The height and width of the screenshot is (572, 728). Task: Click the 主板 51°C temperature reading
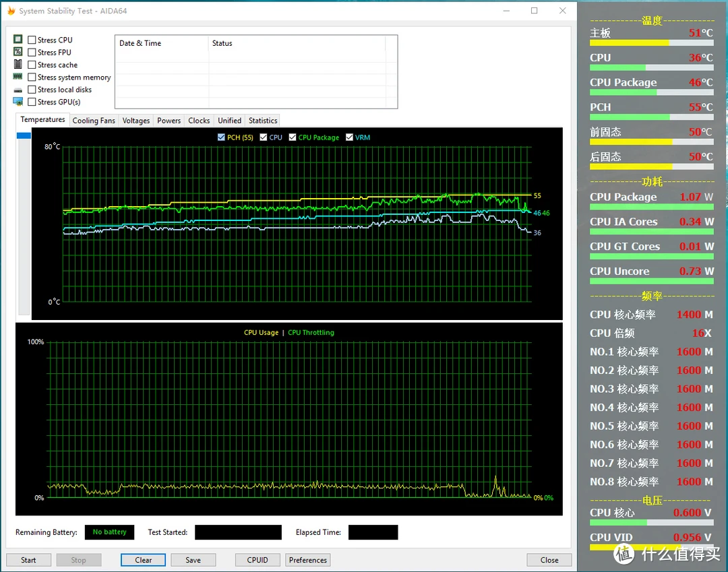[x=651, y=33]
